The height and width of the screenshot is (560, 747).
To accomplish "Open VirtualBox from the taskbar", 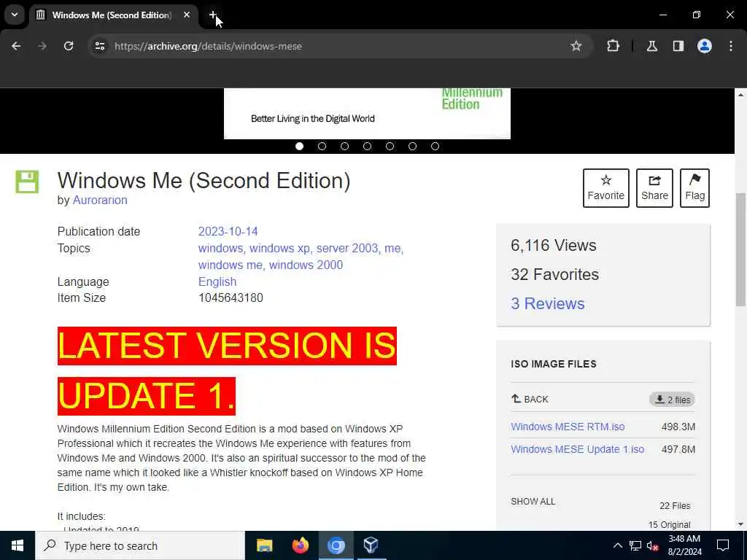I will (x=371, y=545).
